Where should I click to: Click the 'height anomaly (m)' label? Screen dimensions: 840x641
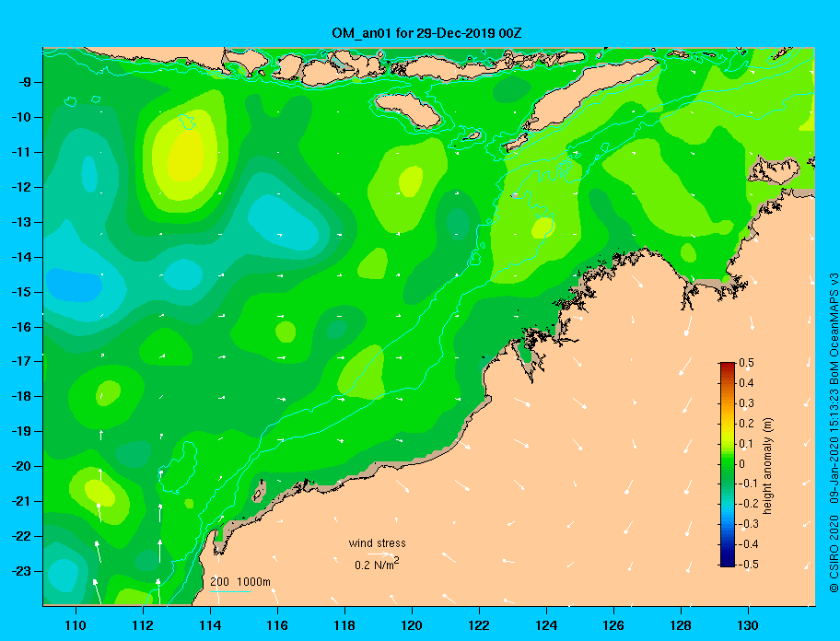[x=767, y=466]
